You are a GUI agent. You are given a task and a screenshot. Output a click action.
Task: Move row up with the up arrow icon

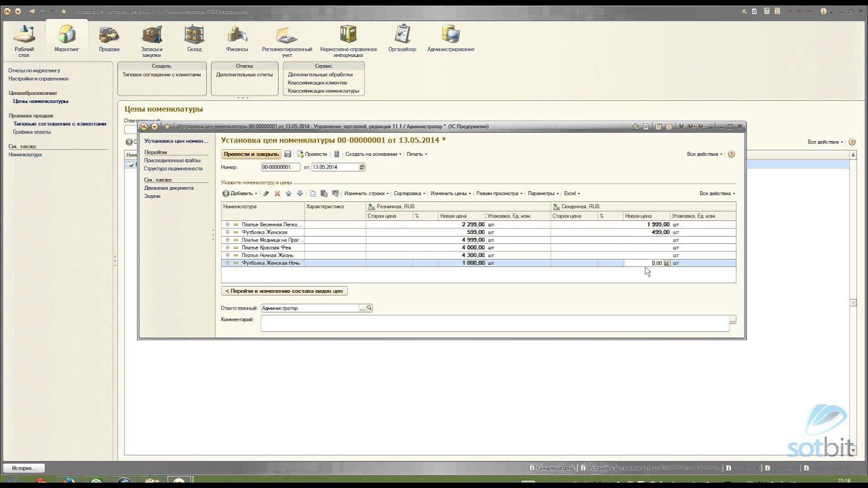pyautogui.click(x=288, y=194)
